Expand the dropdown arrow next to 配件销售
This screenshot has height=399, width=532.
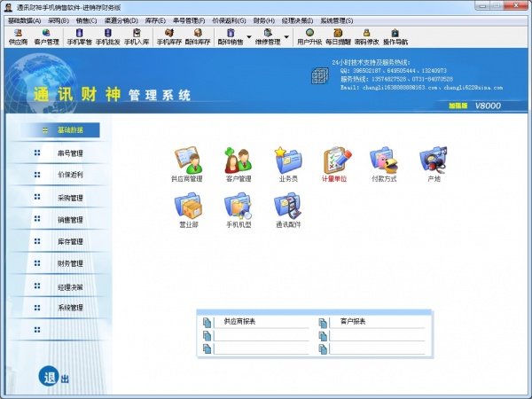249,36
